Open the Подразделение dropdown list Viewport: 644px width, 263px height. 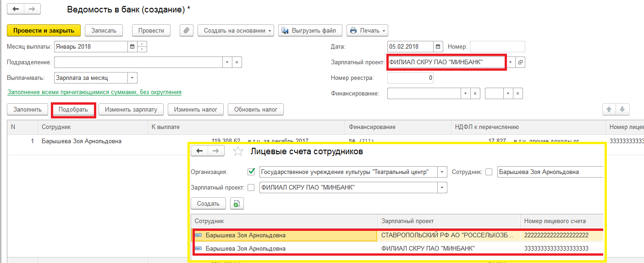228,62
